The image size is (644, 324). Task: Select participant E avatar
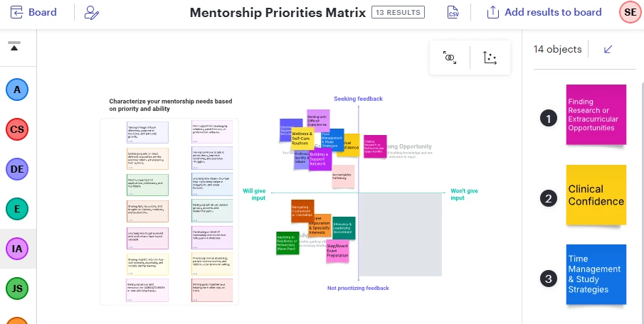click(x=17, y=209)
